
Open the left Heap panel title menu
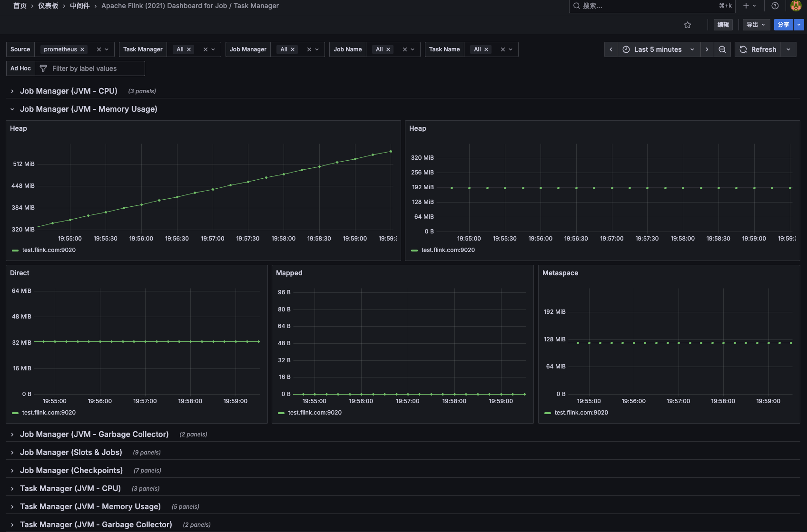pyautogui.click(x=19, y=128)
